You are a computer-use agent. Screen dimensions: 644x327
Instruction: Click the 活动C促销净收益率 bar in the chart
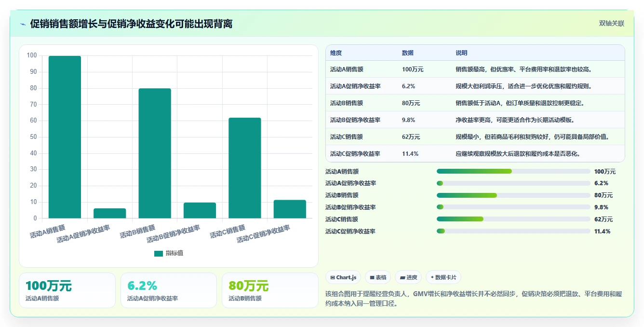click(x=290, y=209)
